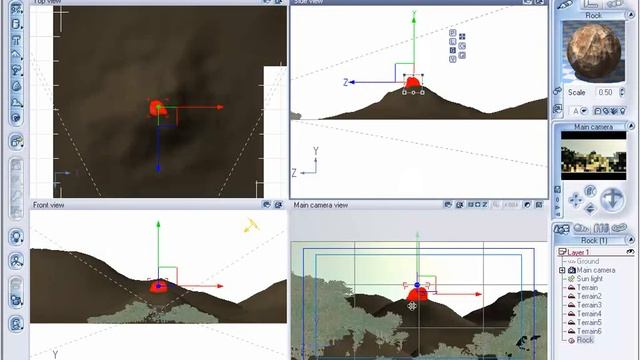Maximize the Front view using its rightmost title icon

(x=279, y=204)
